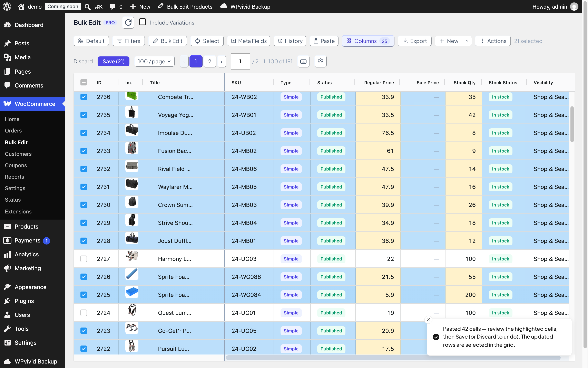Toggle the select-all header checkbox
The height and width of the screenshot is (368, 588).
click(84, 82)
